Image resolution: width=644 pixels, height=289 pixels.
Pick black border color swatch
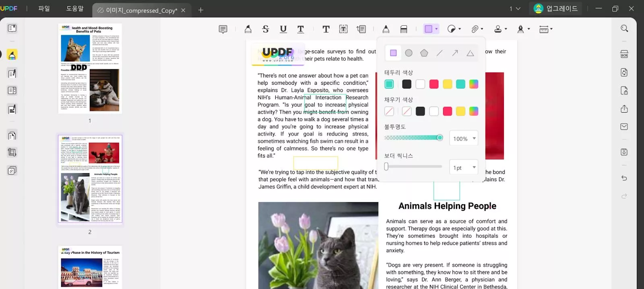(407, 84)
